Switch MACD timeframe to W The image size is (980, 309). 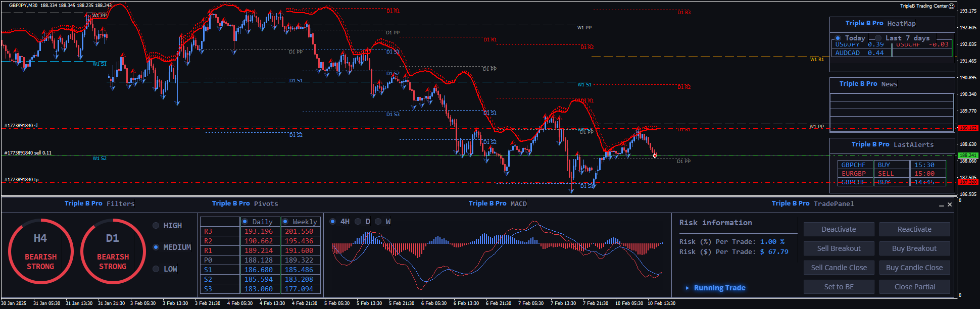[x=378, y=222]
